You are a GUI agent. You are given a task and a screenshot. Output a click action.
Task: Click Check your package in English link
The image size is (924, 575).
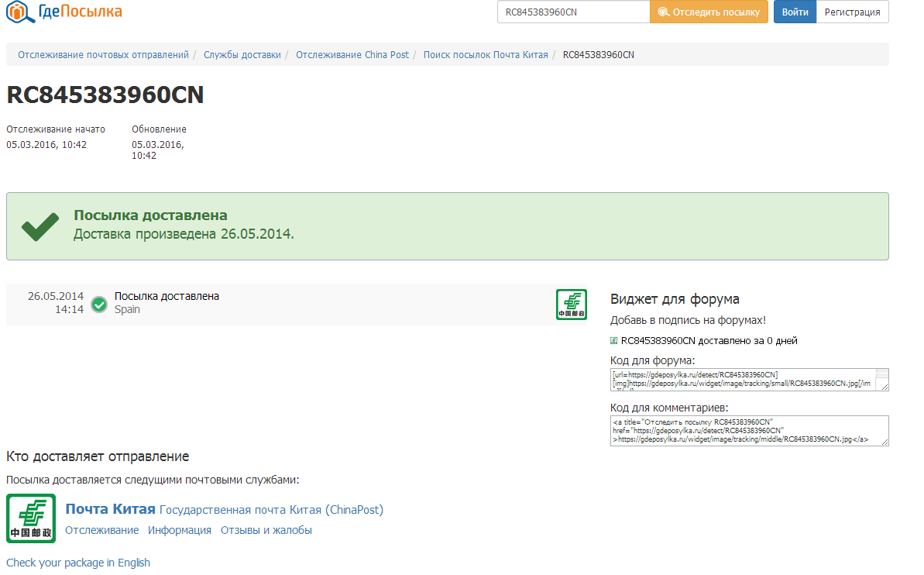(78, 563)
